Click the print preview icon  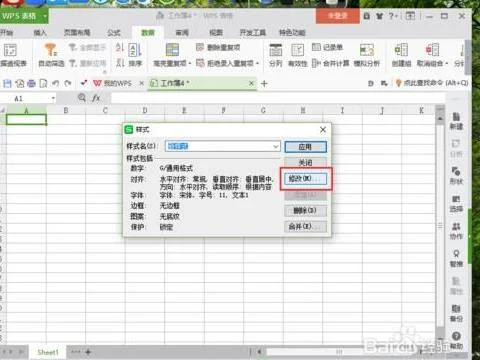[43, 83]
